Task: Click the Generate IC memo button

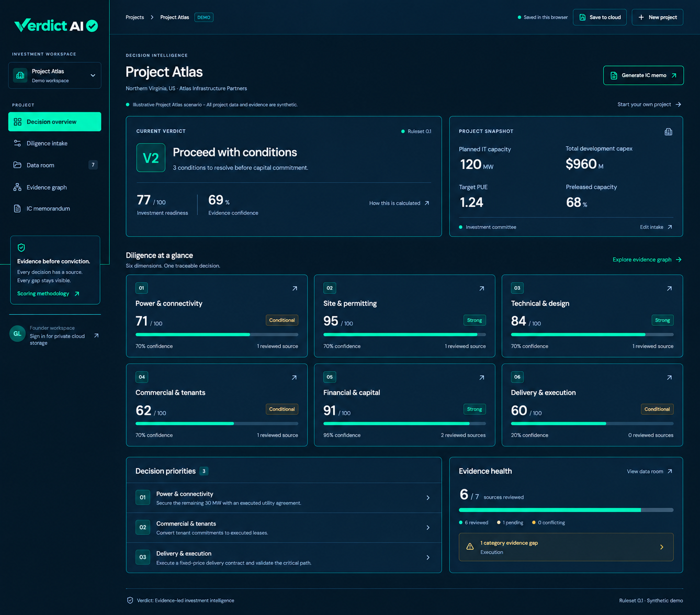Action: (643, 75)
